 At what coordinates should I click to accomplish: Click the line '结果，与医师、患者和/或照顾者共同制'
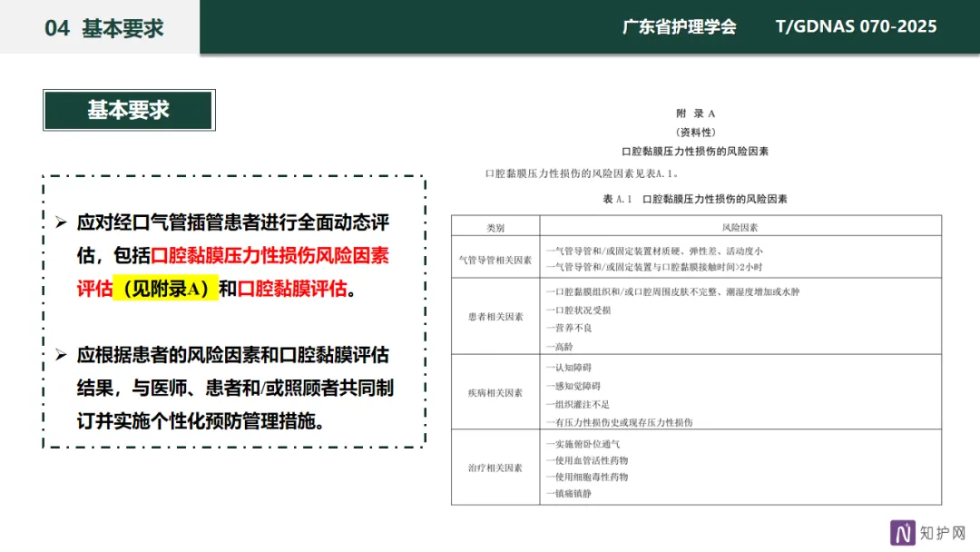(x=235, y=389)
